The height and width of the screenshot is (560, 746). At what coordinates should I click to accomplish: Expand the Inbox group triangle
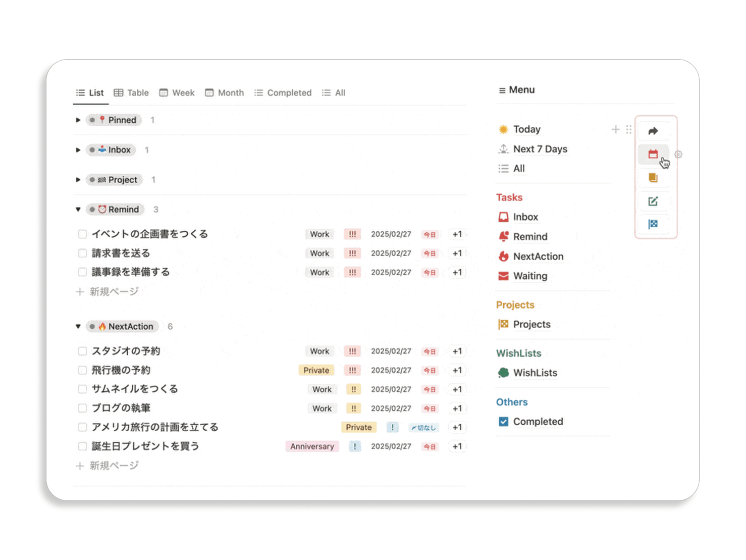click(x=78, y=150)
